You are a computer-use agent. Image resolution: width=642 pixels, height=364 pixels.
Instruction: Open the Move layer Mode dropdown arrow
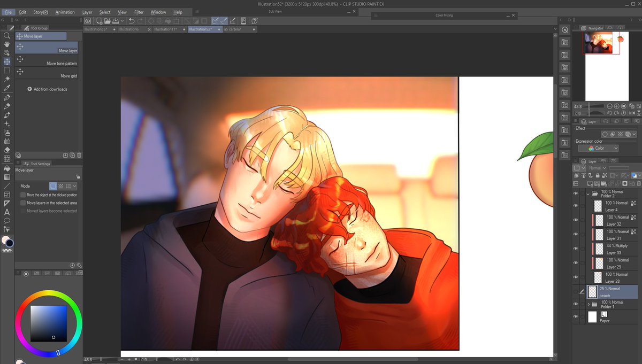[x=74, y=186]
